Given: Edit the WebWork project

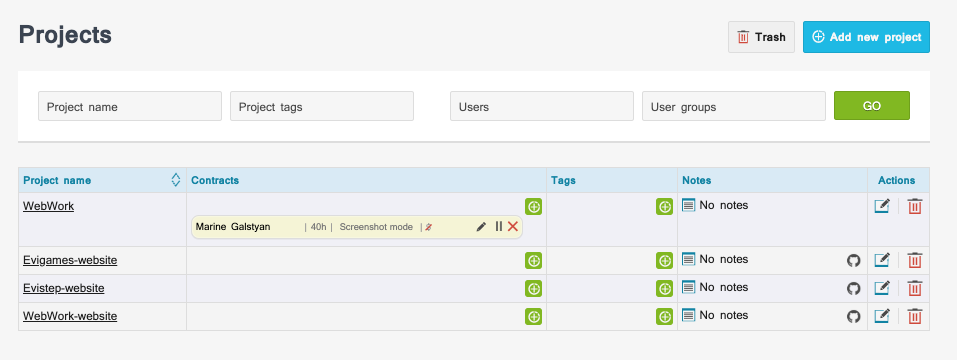Looking at the screenshot, I should pos(882,206).
